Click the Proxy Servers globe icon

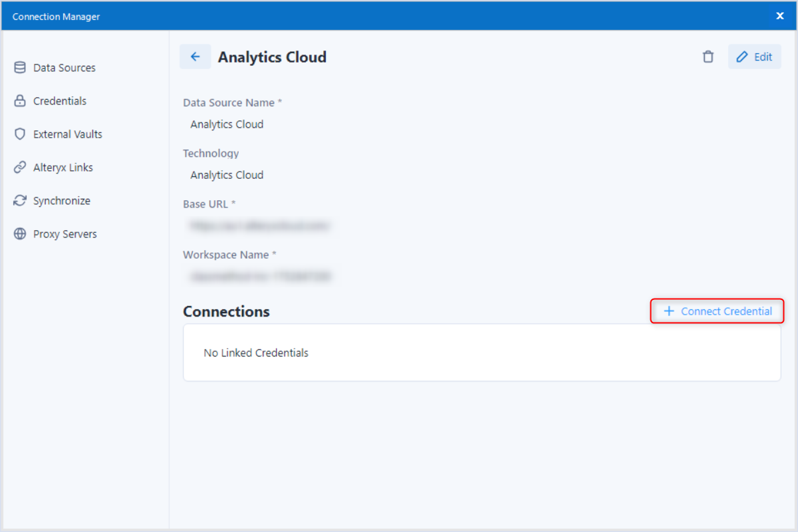(20, 234)
